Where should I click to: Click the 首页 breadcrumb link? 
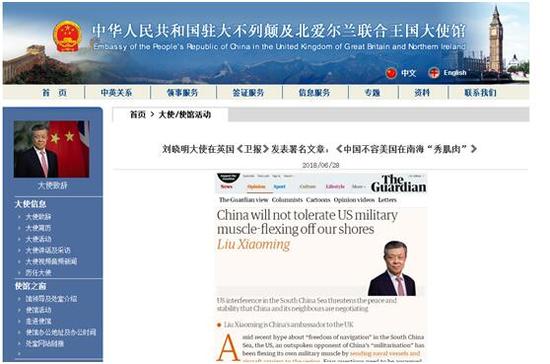(138, 114)
